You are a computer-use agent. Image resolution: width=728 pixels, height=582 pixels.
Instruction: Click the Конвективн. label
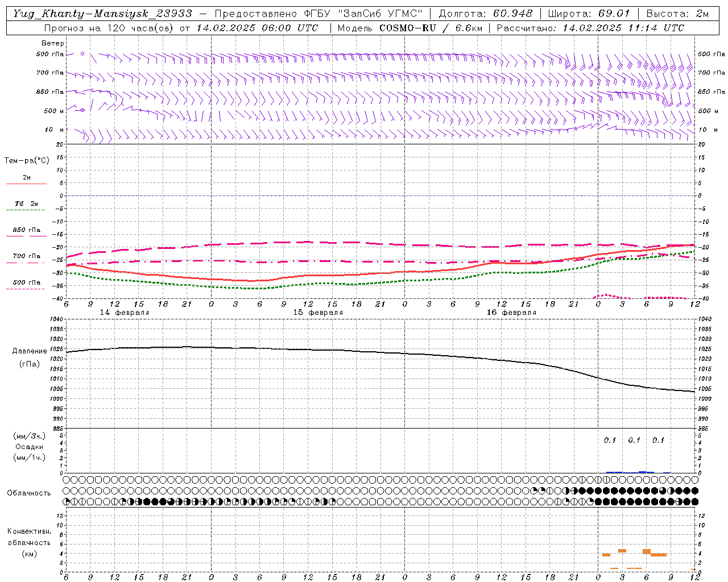click(30, 531)
